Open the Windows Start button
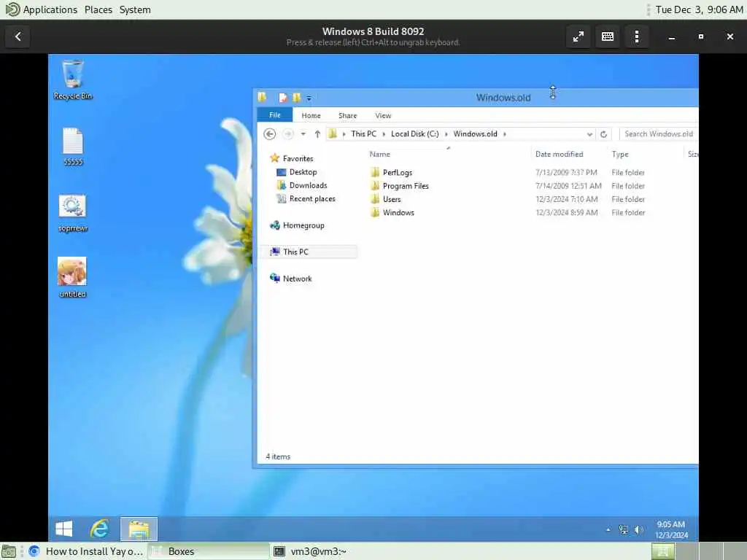Viewport: 747px width, 560px height. pyautogui.click(x=64, y=529)
